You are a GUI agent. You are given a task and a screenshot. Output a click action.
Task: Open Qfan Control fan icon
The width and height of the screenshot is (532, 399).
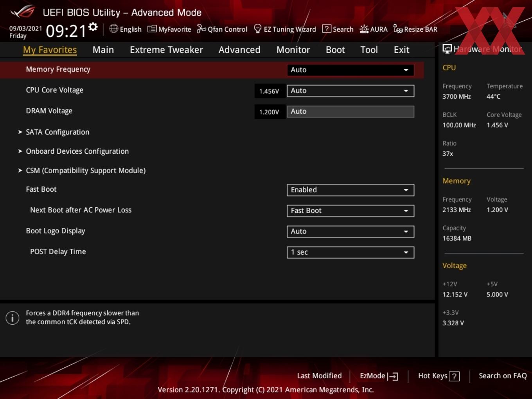pos(201,29)
